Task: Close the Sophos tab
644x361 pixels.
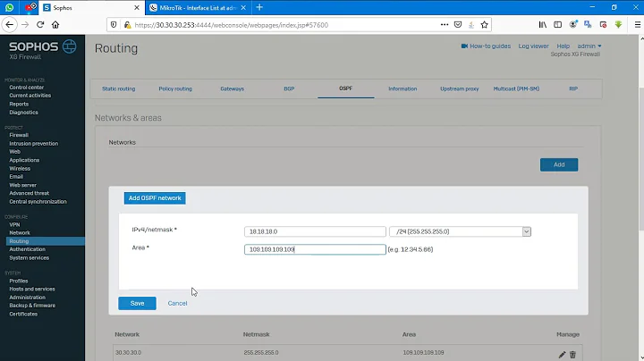Action: [137, 7]
